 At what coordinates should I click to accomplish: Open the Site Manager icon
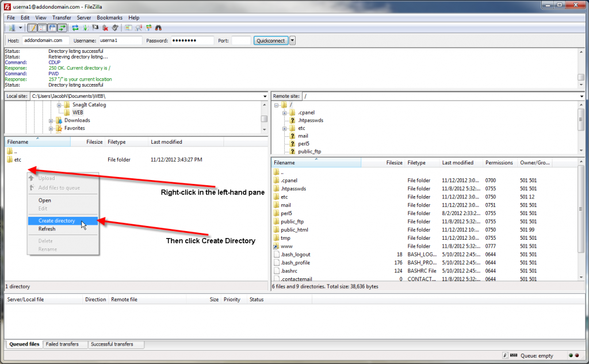[12, 28]
